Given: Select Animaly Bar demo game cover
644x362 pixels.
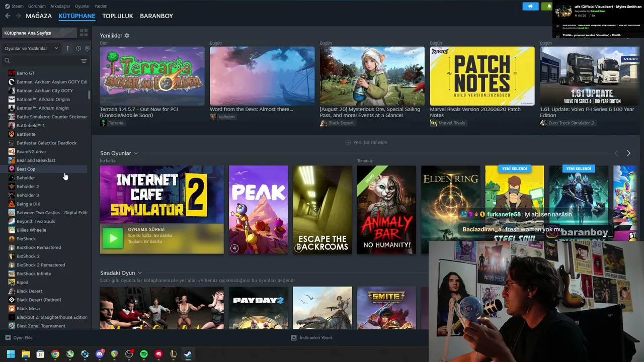Looking at the screenshot, I should point(386,210).
